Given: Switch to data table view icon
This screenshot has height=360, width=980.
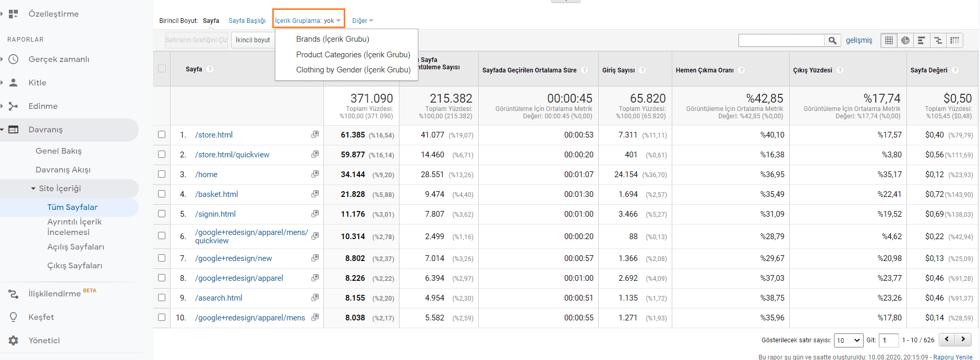Looking at the screenshot, I should [889, 40].
